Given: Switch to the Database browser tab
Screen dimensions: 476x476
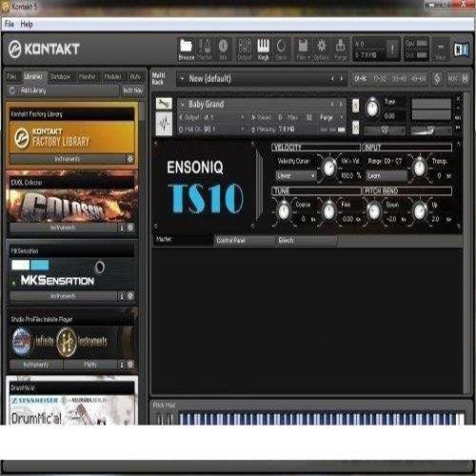Looking at the screenshot, I should click(x=60, y=77).
